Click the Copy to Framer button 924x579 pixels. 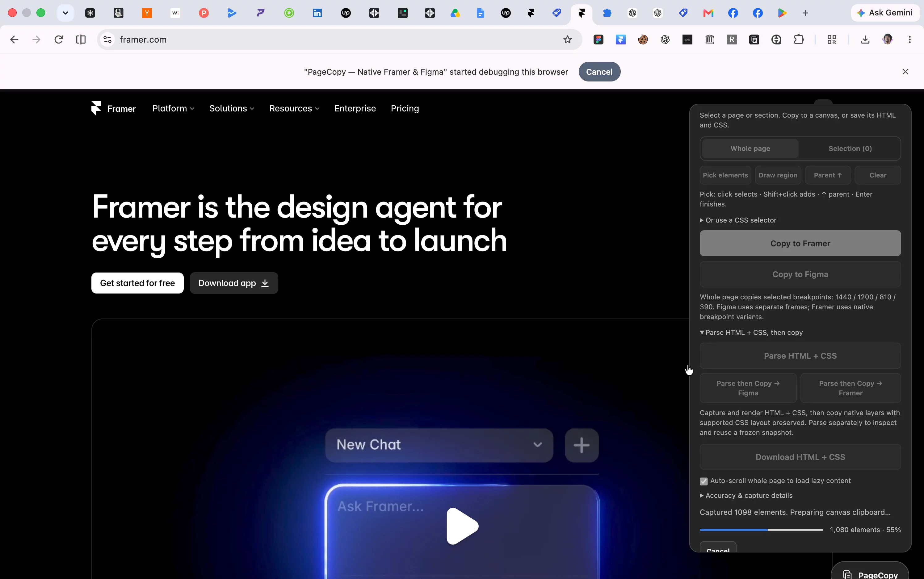pyautogui.click(x=800, y=244)
